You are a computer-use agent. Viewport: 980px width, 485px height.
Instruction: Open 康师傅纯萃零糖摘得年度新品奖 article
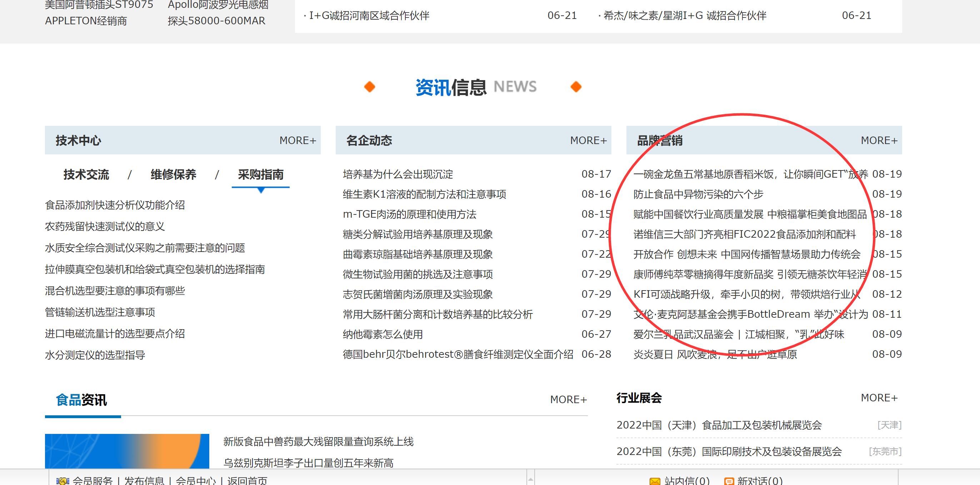(x=750, y=274)
